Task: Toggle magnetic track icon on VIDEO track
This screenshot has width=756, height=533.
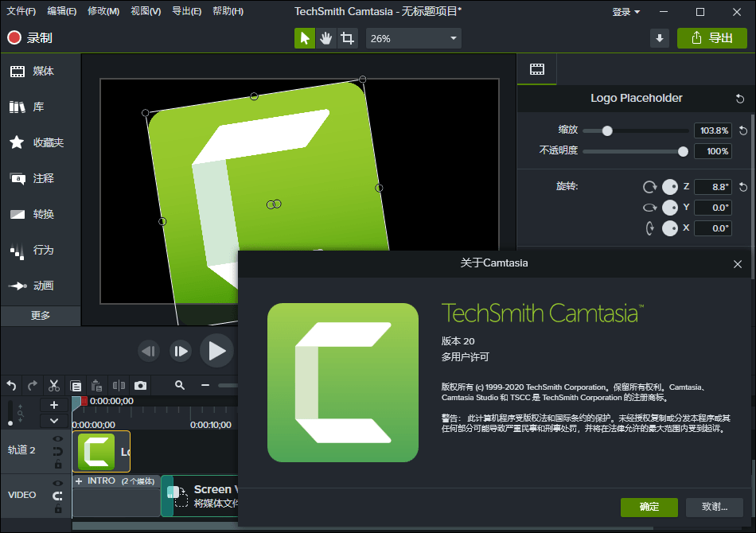Action: click(x=58, y=496)
